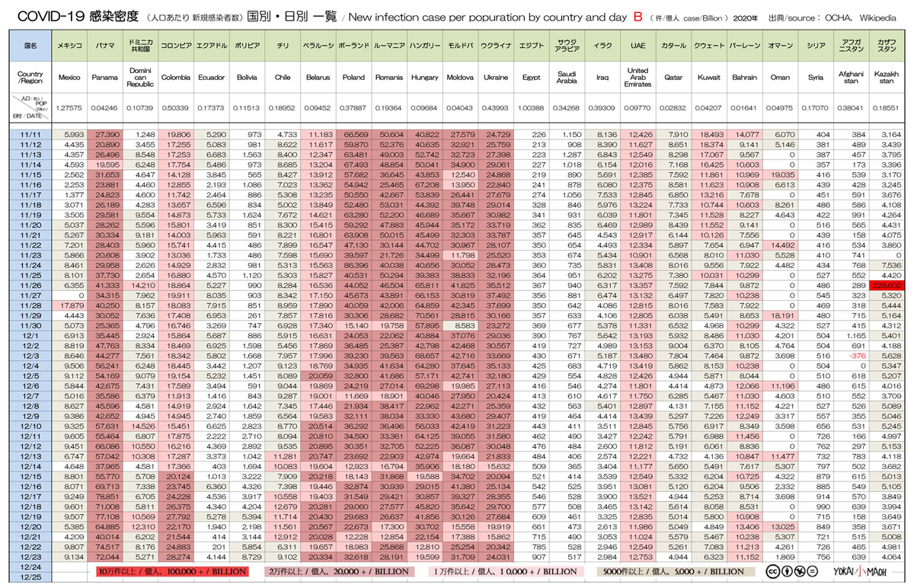The image size is (914, 588).
Task: Click the red letter B in title
Action: (x=637, y=15)
